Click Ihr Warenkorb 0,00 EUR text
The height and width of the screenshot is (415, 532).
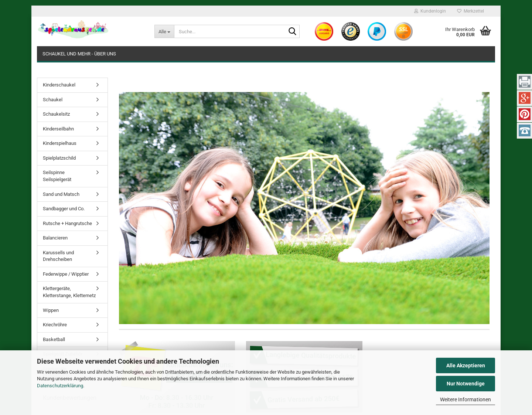tap(460, 32)
